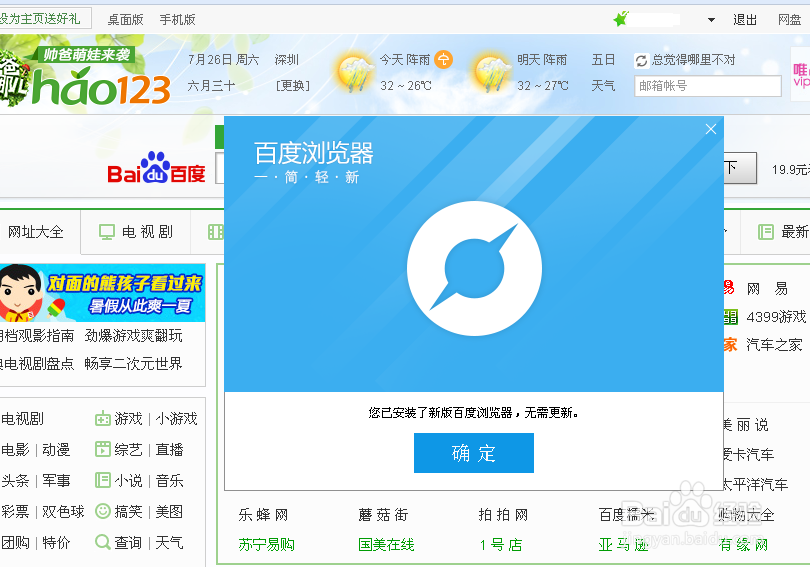Focus the 邮箱帐号 input field

(x=708, y=86)
